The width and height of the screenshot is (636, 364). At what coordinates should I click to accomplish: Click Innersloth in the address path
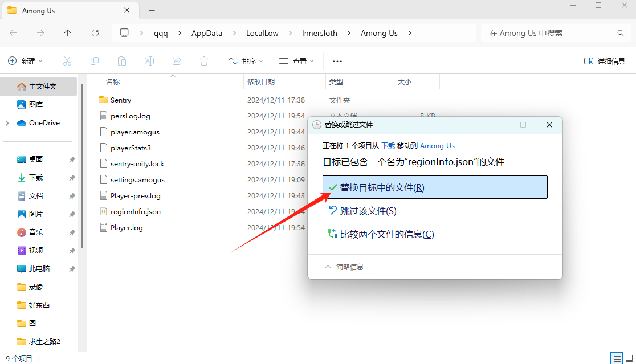(x=320, y=33)
